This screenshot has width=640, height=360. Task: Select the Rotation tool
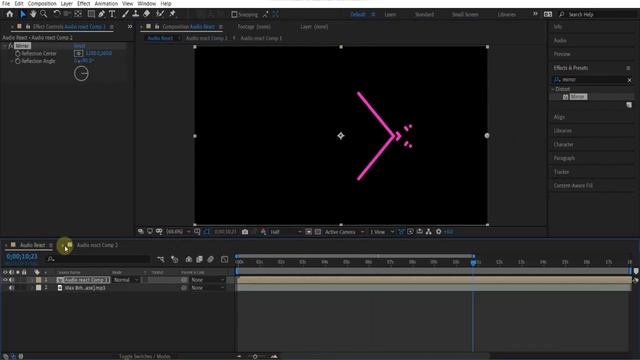coord(57,14)
